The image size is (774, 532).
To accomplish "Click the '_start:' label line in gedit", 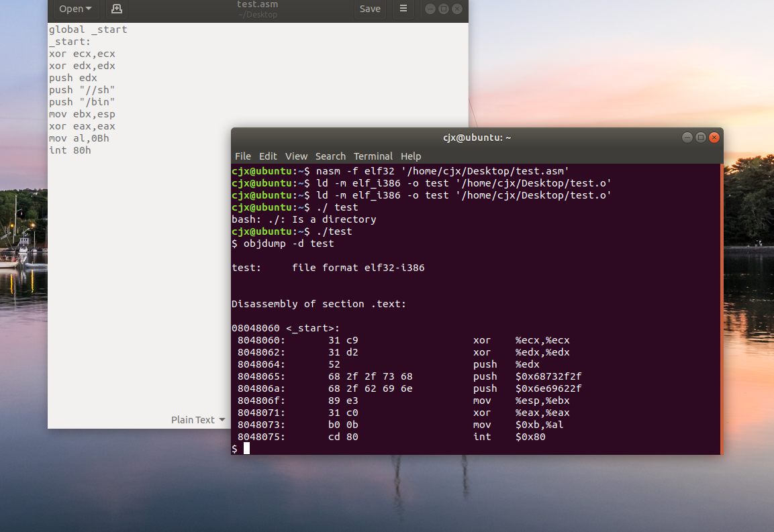I will [x=70, y=42].
